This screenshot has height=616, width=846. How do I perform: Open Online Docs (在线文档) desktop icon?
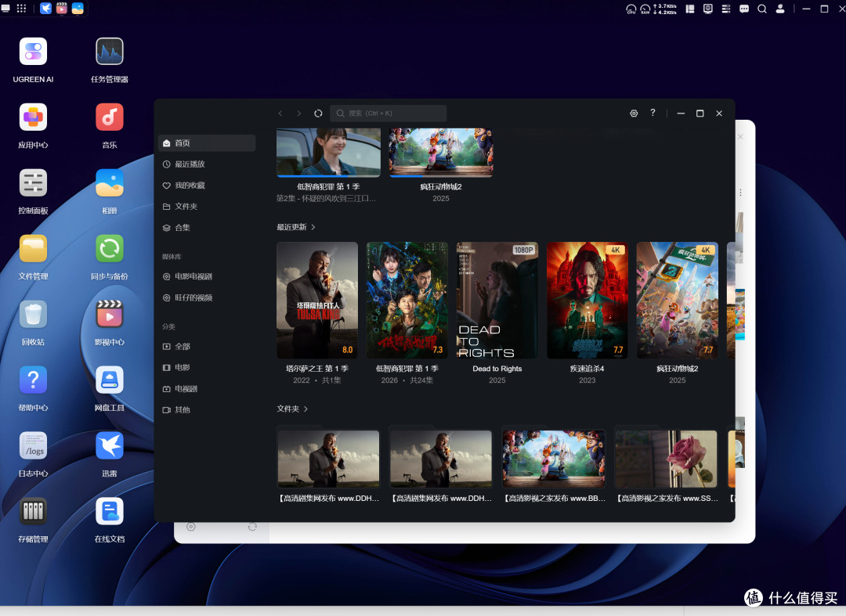tap(110, 511)
